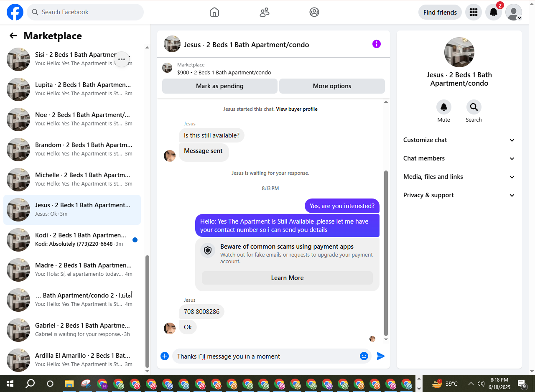
Task: Go back using the Marketplace arrow
Action: [13, 36]
